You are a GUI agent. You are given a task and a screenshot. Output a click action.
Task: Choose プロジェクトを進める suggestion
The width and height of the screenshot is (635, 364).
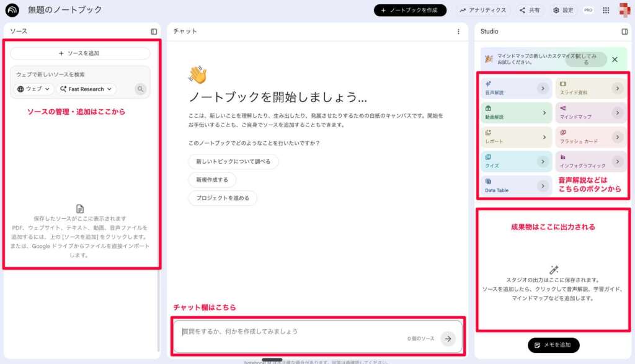tap(223, 198)
